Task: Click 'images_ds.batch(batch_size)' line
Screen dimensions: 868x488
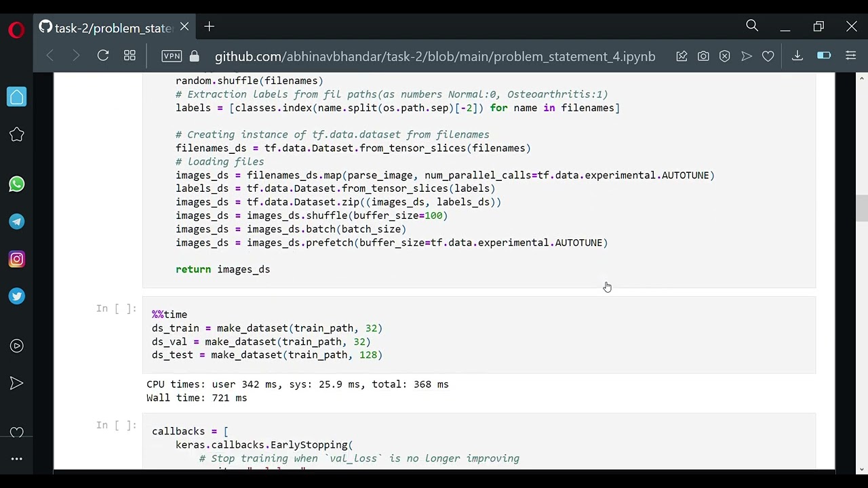Action: 291,229
